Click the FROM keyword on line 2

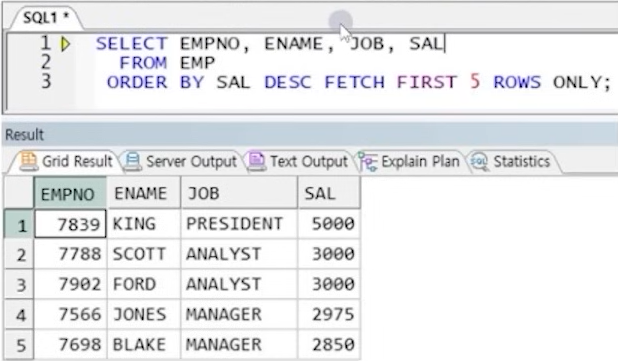143,63
